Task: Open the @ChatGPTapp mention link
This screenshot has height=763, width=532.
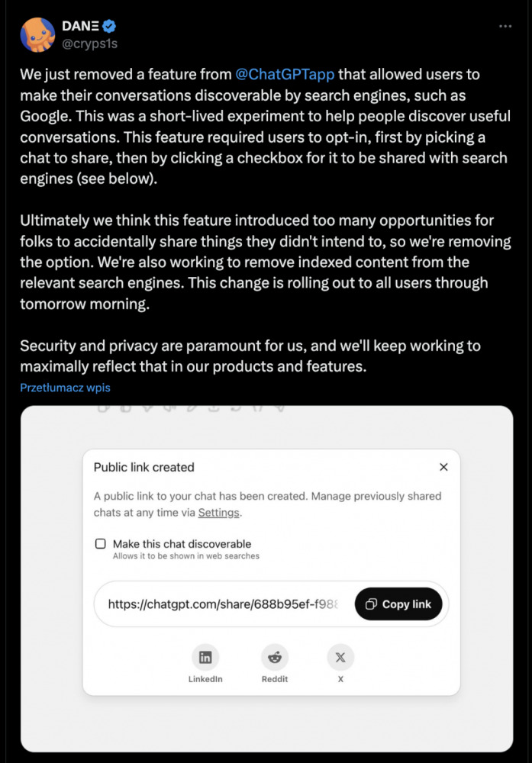Action: point(285,74)
